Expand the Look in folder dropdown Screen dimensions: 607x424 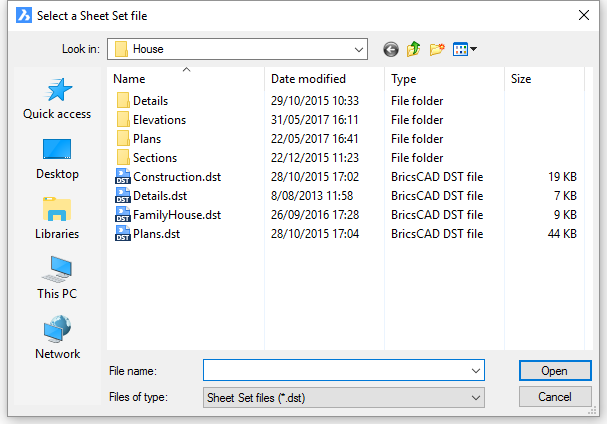tap(357, 48)
